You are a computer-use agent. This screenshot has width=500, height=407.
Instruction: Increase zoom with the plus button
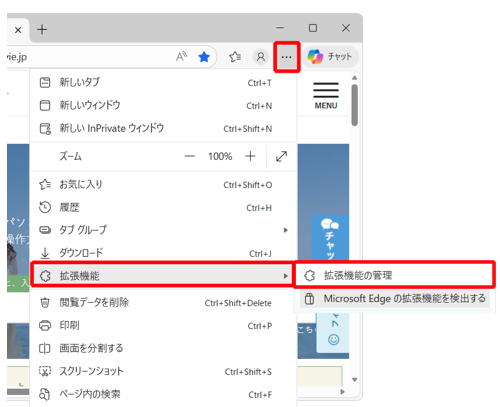(x=250, y=156)
